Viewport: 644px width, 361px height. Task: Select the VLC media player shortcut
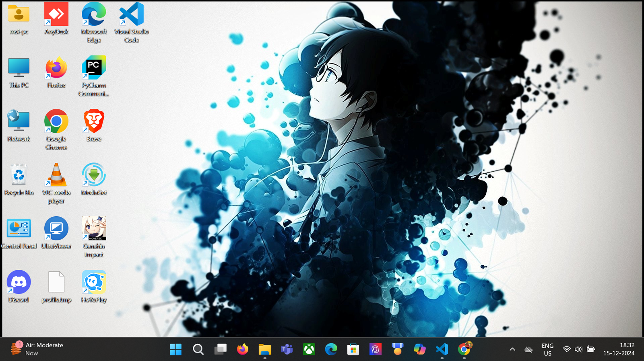tap(56, 184)
